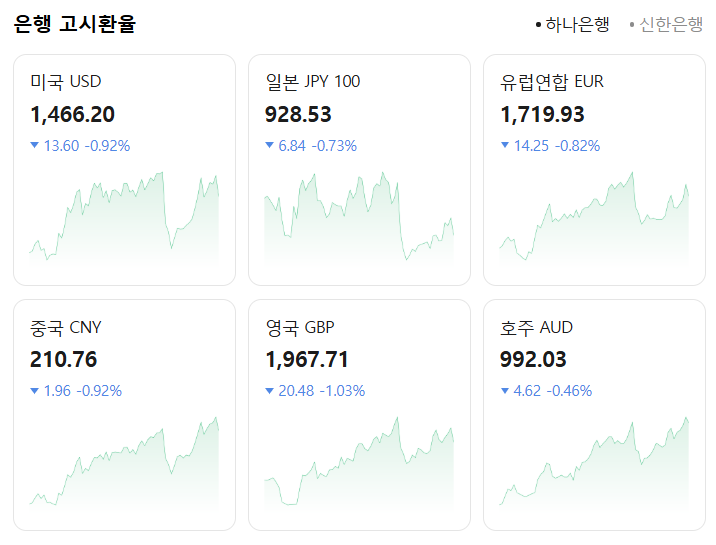Click the CNY trend chart thumbnail
This screenshot has height=545, width=716.
(124, 462)
